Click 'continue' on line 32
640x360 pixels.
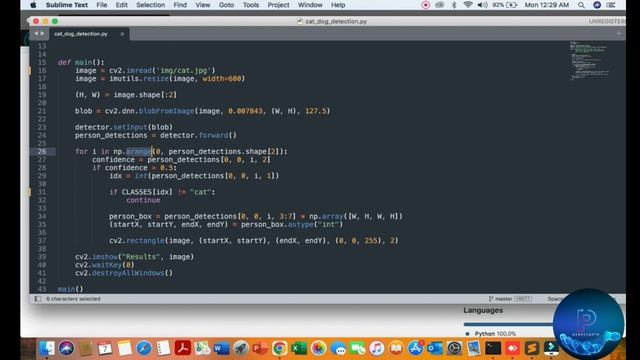click(x=143, y=200)
